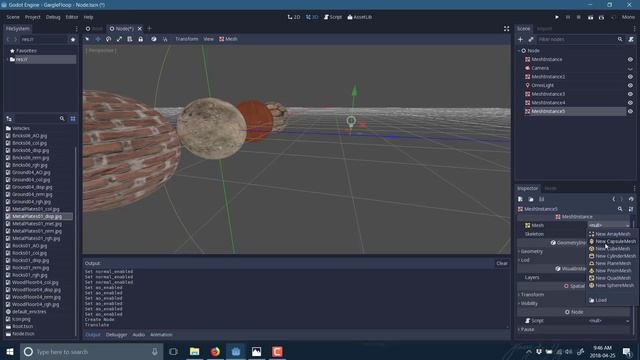Select New ArrayMesh from dropdown
The image size is (640, 360).
coord(613,234)
